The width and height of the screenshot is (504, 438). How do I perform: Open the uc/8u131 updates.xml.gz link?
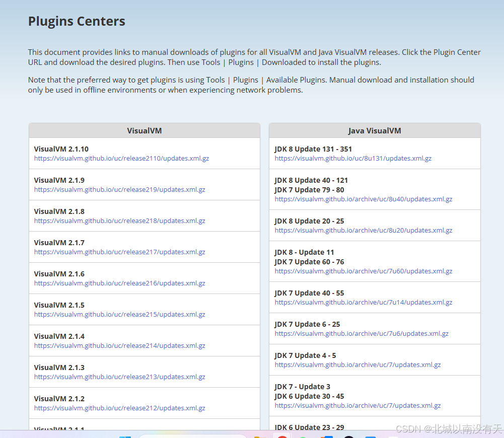tap(353, 159)
